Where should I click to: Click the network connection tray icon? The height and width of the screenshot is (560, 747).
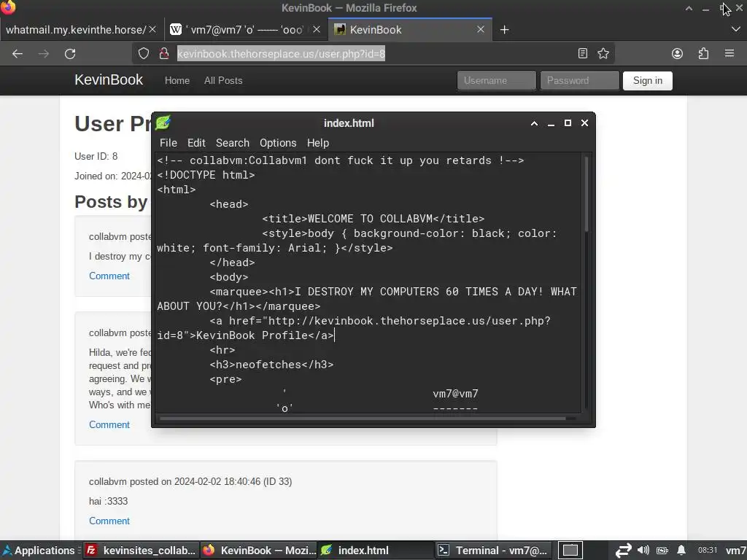623,551
